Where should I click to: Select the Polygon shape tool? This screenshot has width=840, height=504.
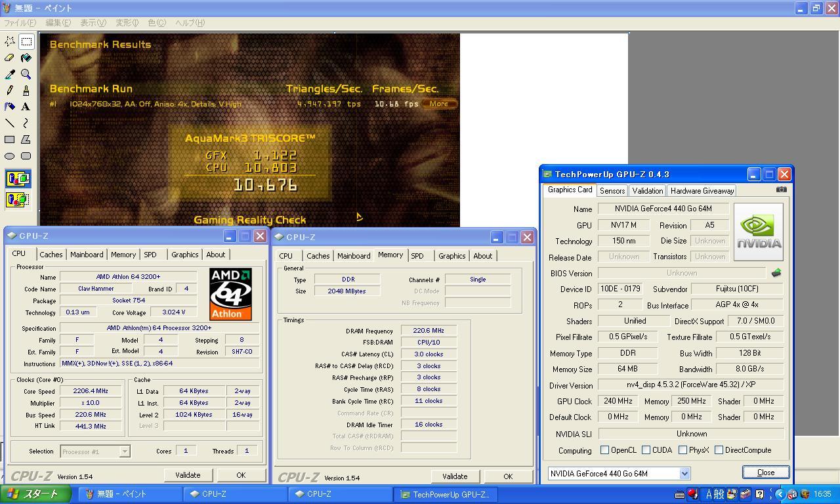26,140
